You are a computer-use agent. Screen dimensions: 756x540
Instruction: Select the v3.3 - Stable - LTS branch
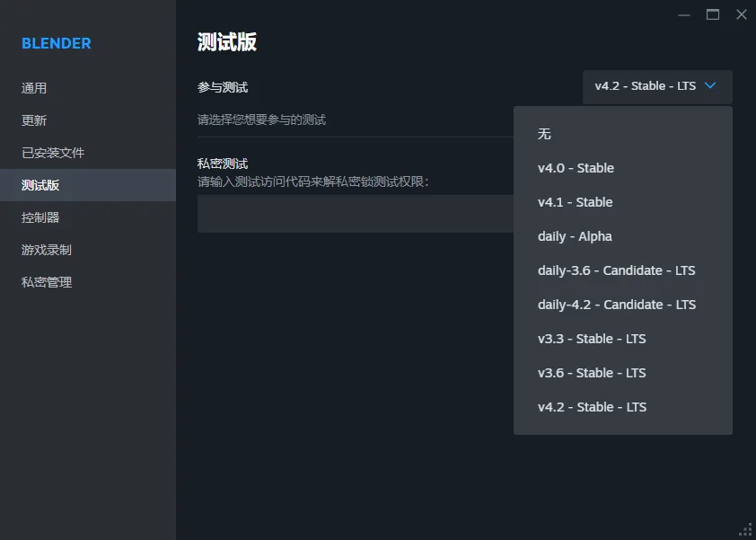[592, 338]
